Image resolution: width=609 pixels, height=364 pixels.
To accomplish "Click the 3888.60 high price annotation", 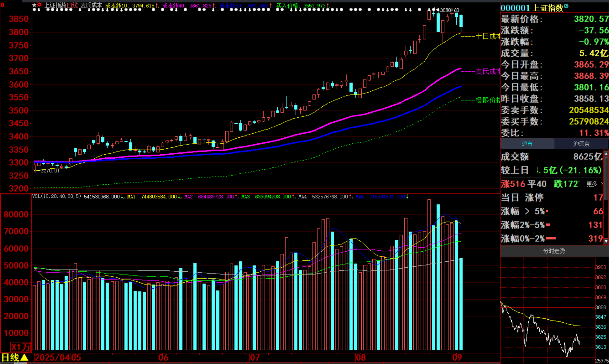I will 449,10.
